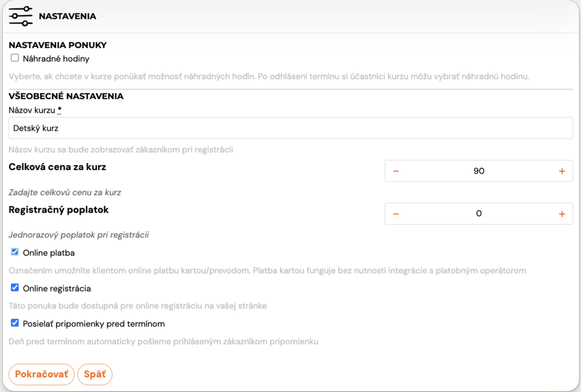Click the Celková cena za kurz label

click(57, 167)
